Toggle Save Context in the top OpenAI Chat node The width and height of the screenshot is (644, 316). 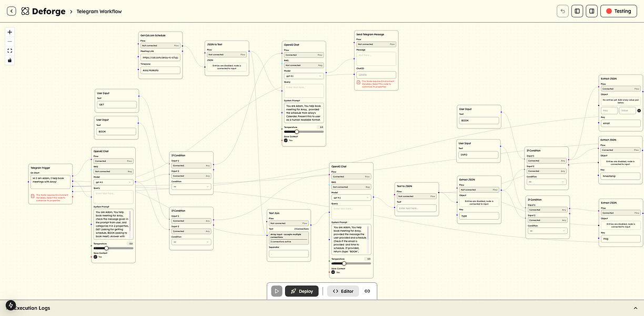pyautogui.click(x=286, y=140)
